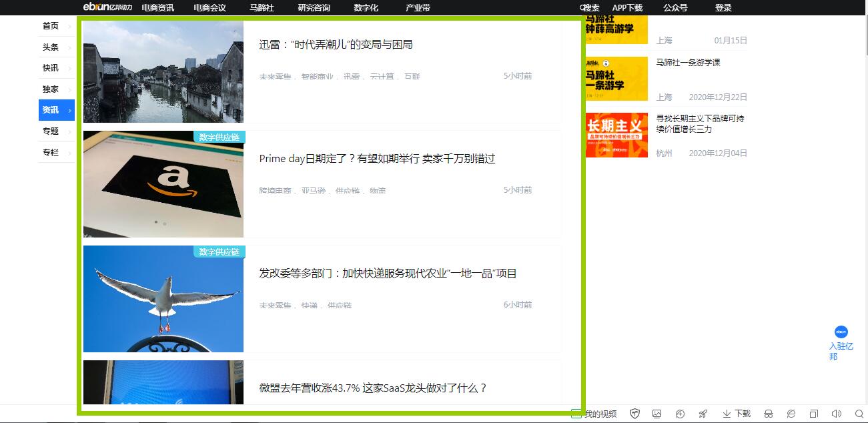Open the 马蹄社一条游学课 event title
868x423 pixels.
point(689,63)
